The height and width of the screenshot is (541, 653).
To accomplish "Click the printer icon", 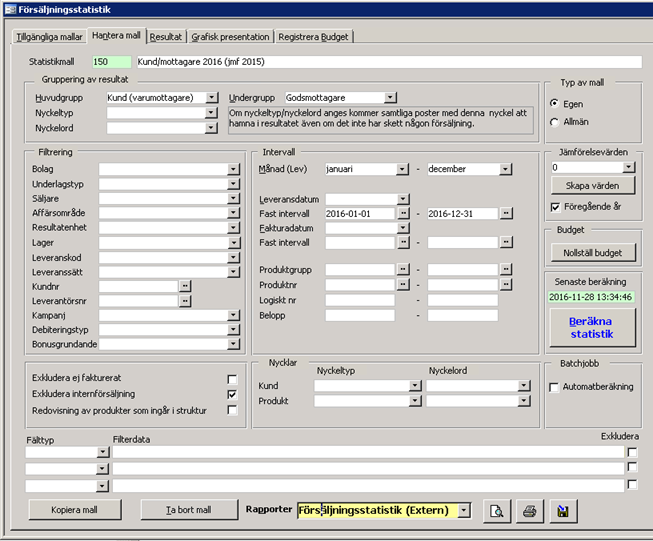I will pos(530,511).
